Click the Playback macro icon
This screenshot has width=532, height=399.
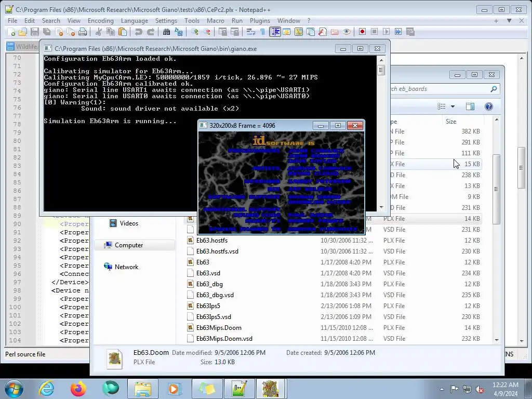pos(386,32)
